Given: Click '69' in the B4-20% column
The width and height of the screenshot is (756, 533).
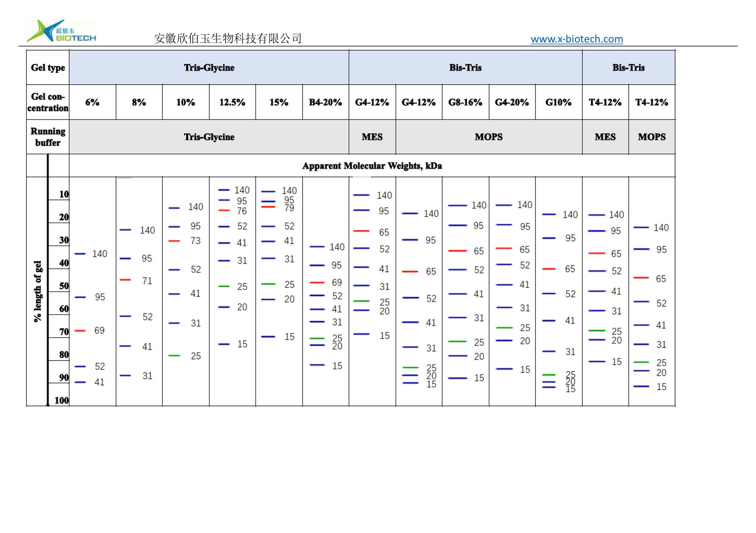Looking at the screenshot, I should (337, 282).
